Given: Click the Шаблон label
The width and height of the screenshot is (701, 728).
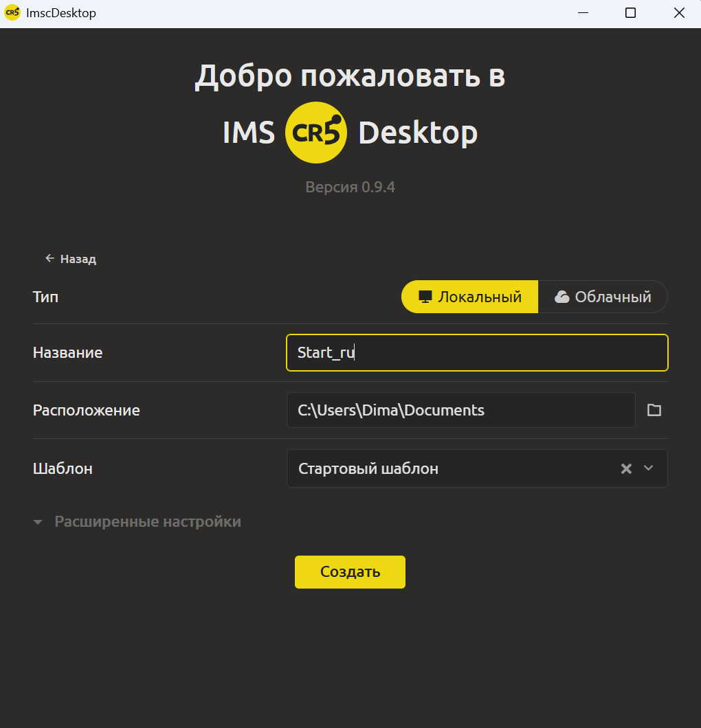Looking at the screenshot, I should tap(63, 468).
